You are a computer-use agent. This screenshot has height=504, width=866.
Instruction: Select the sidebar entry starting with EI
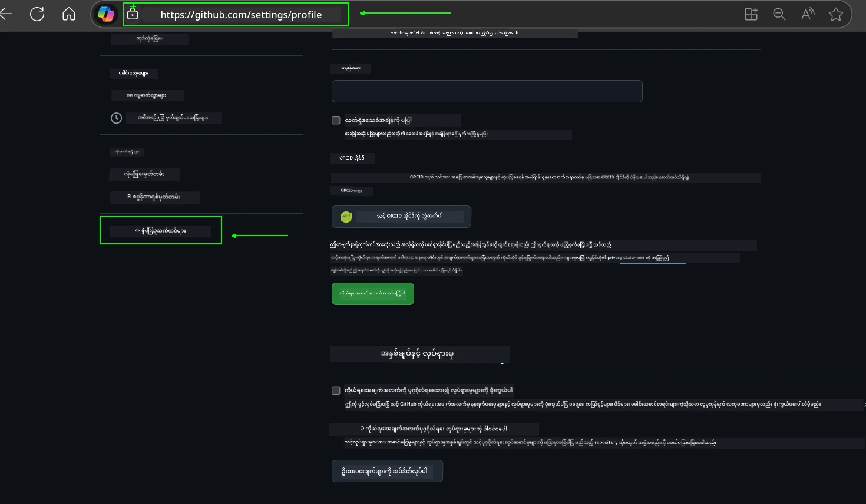point(154,197)
